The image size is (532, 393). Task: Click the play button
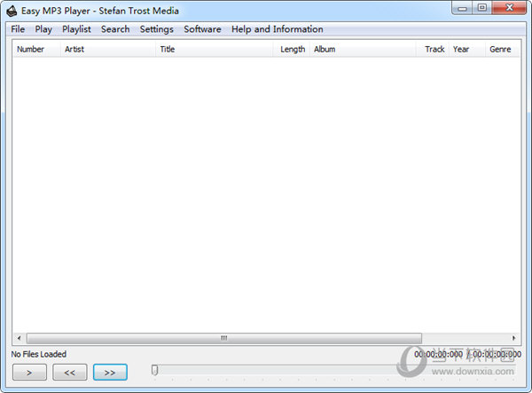29,373
